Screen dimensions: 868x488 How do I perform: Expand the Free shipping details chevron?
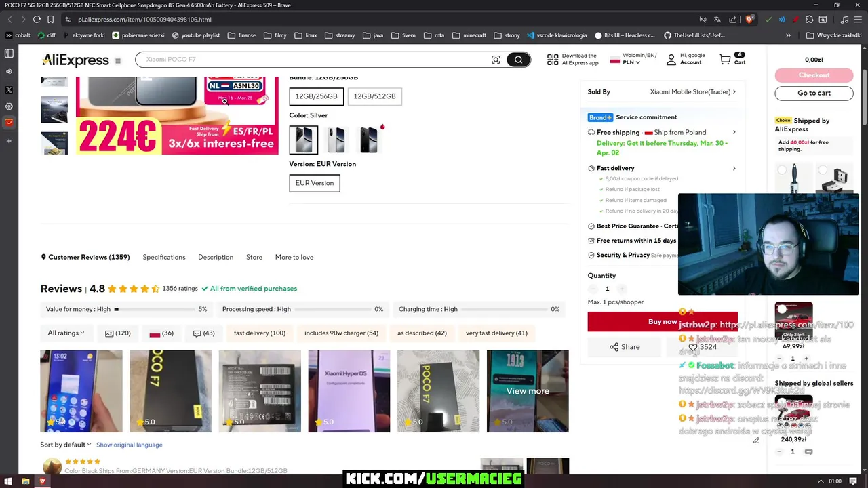pos(734,132)
